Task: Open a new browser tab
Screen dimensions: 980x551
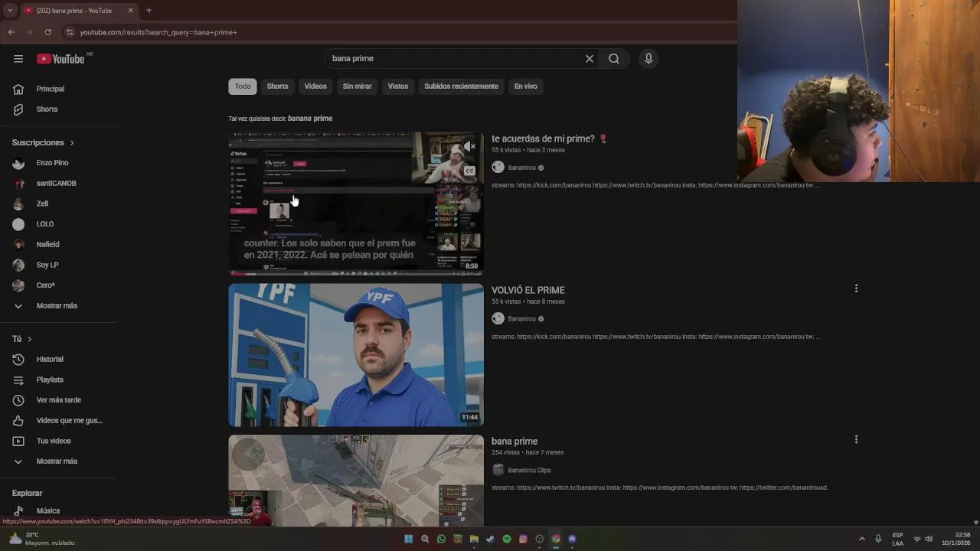Action: click(x=149, y=11)
